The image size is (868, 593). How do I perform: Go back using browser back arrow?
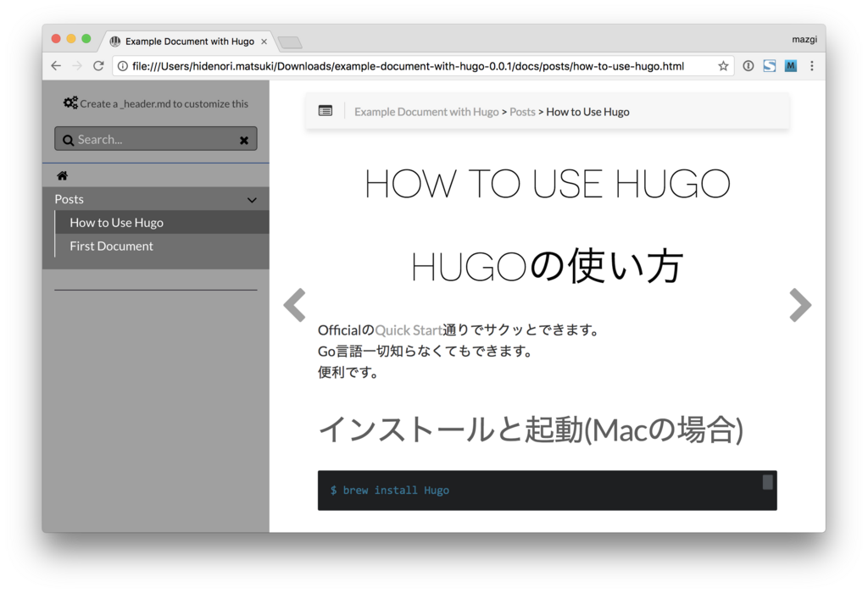pos(56,66)
